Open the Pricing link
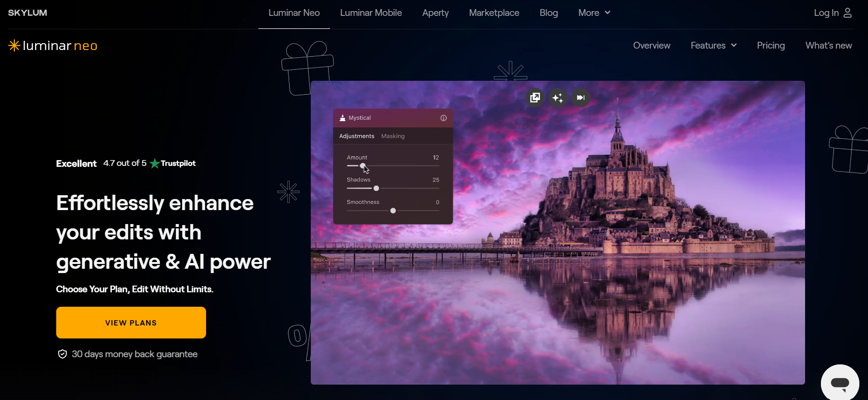868x400 pixels. pyautogui.click(x=770, y=45)
